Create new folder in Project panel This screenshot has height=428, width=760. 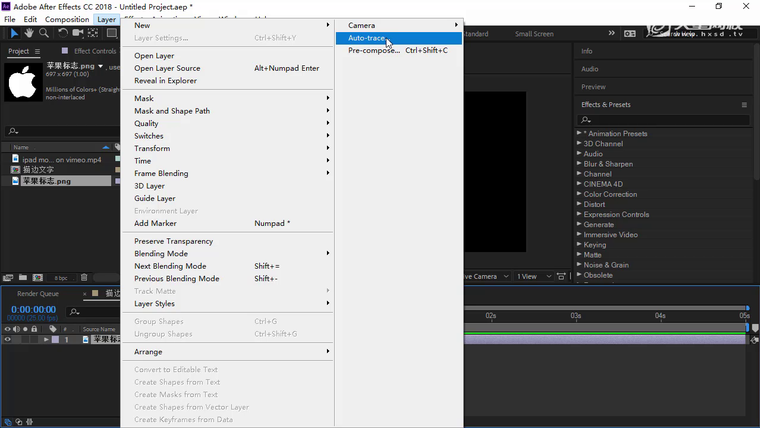pyautogui.click(x=22, y=277)
